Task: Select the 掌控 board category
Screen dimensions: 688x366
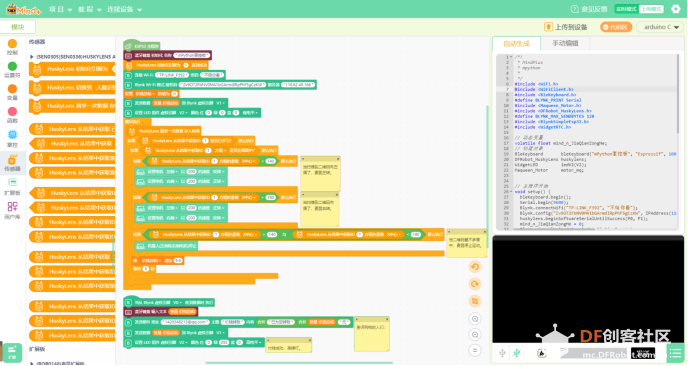Action: [x=12, y=138]
